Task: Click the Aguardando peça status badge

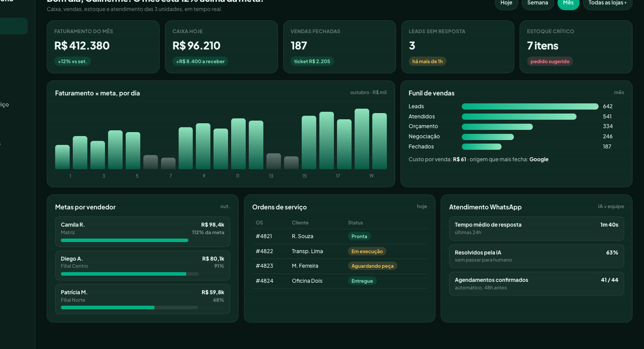Action: point(373,266)
